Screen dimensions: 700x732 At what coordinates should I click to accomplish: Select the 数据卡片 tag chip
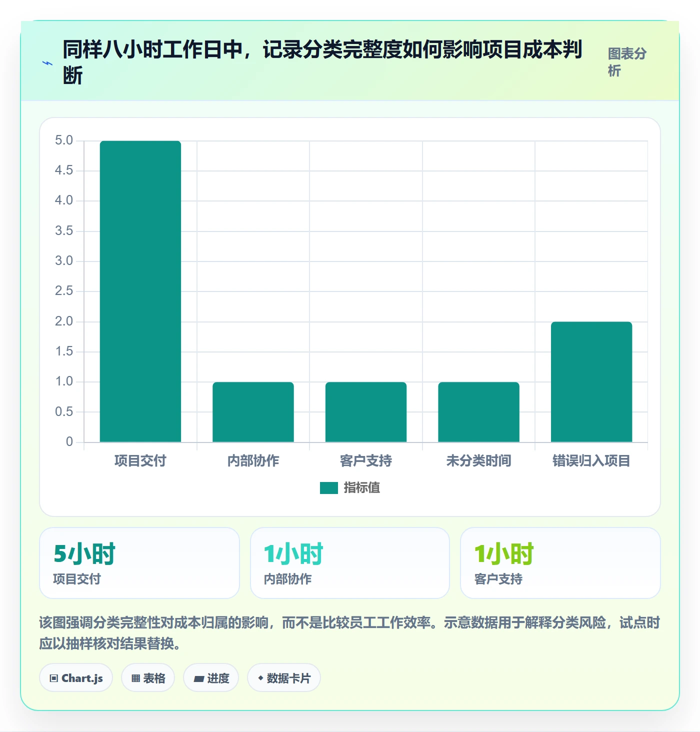(x=284, y=678)
